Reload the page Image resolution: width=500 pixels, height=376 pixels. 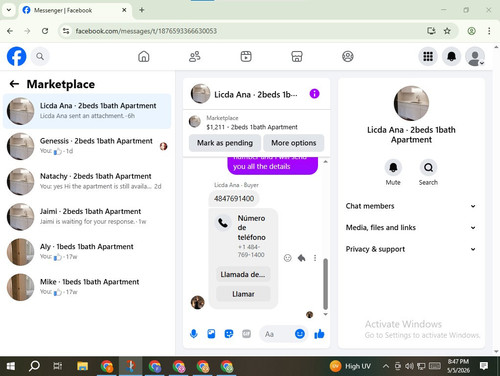tap(45, 31)
